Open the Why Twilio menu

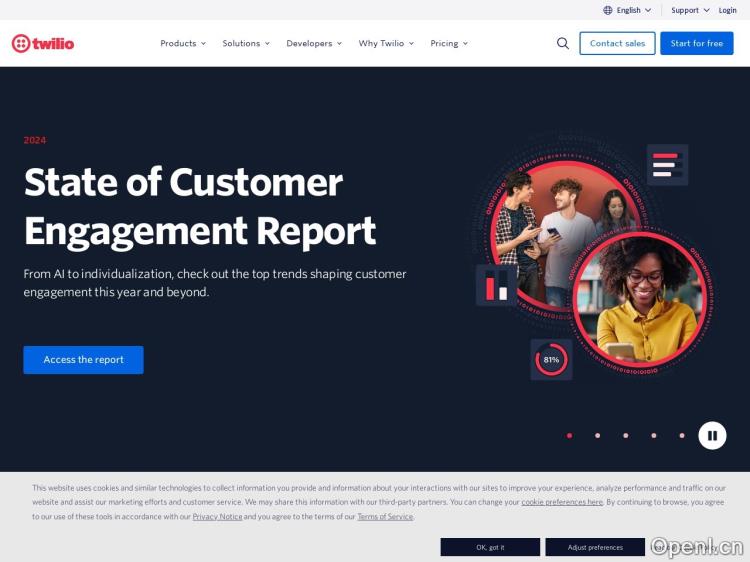coord(386,43)
